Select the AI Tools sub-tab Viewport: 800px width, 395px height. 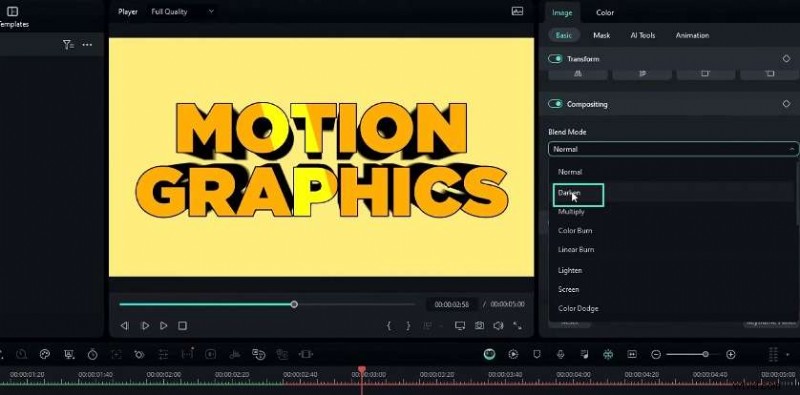pos(643,35)
